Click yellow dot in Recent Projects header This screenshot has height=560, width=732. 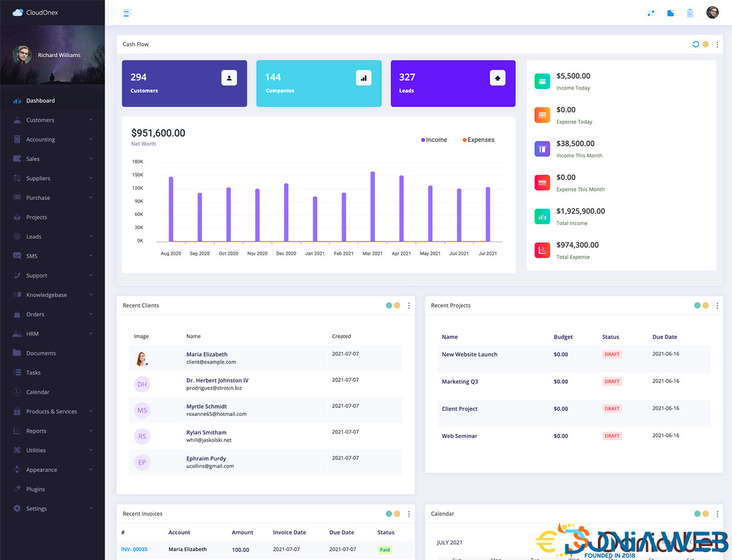click(706, 306)
